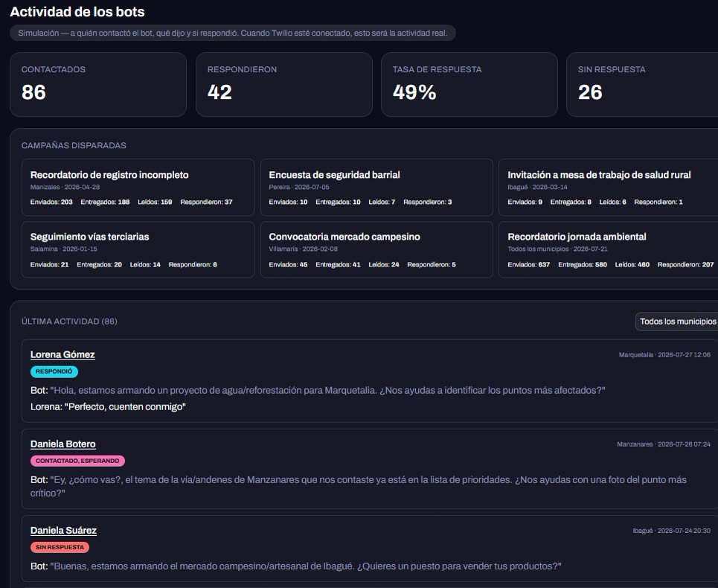
Task: Open Daniela Botero's profile link
Action: click(x=63, y=444)
